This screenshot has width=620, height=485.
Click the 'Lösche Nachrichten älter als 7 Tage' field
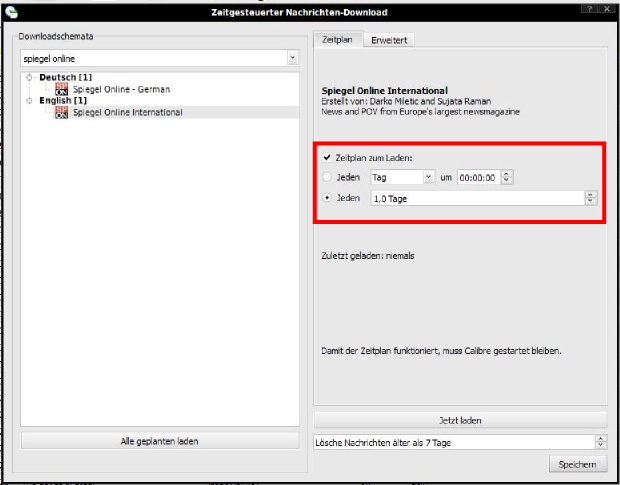(454, 443)
